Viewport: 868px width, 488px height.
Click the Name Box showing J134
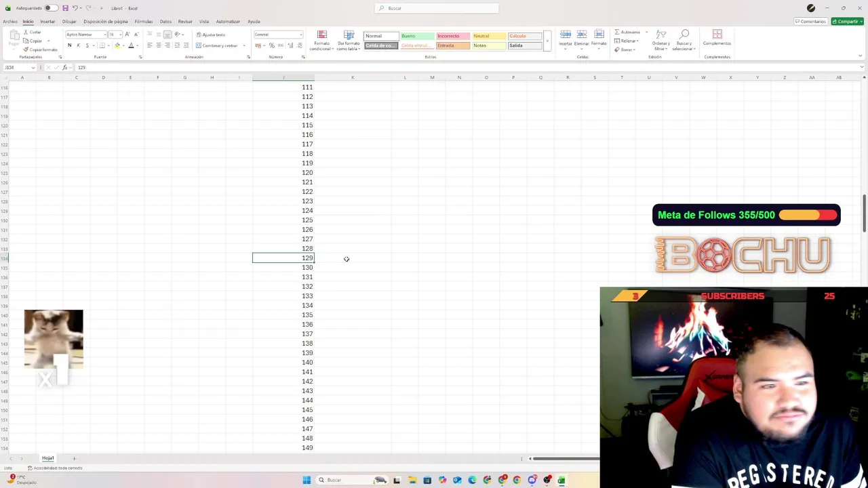point(19,68)
